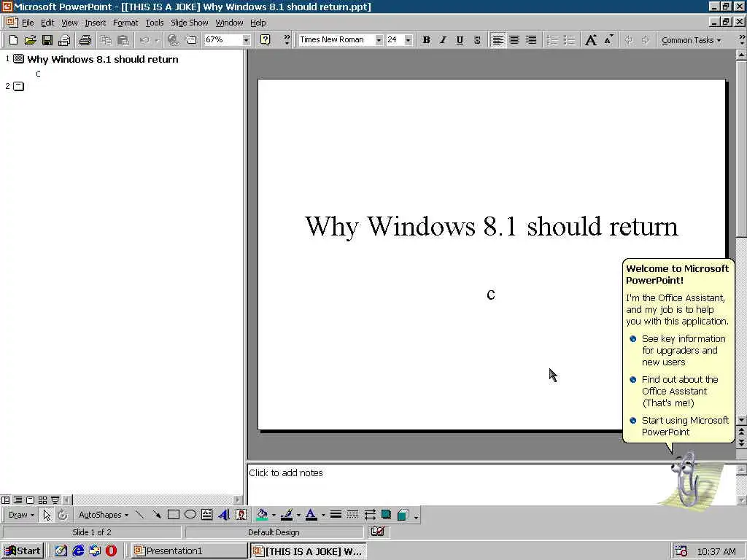Open the Insert menu
Image resolution: width=747 pixels, height=560 pixels.
pos(96,23)
